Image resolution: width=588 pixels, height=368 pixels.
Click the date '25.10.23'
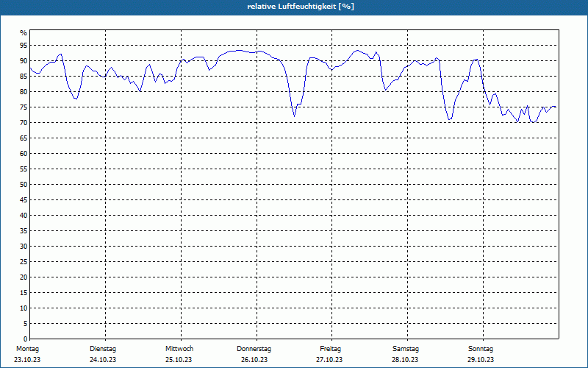(x=179, y=360)
